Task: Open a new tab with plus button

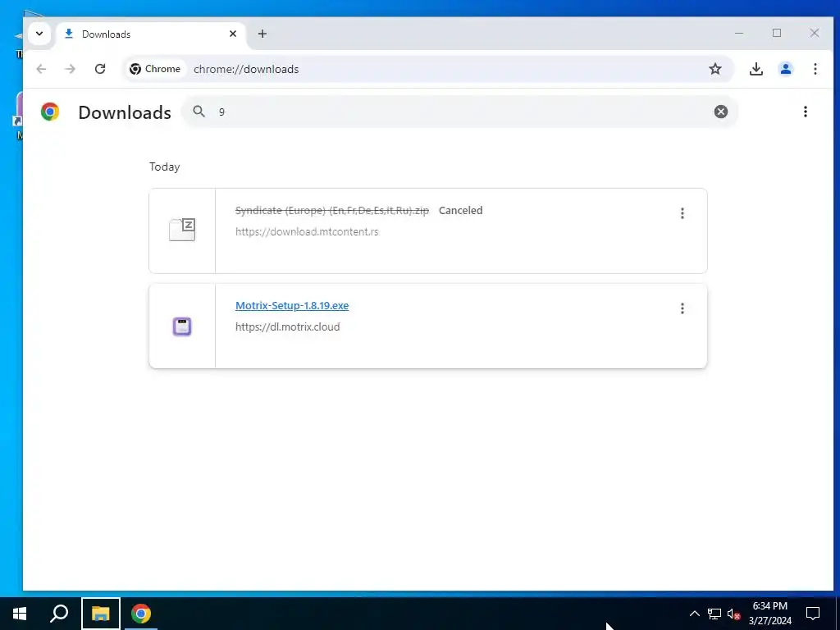Action: tap(262, 34)
